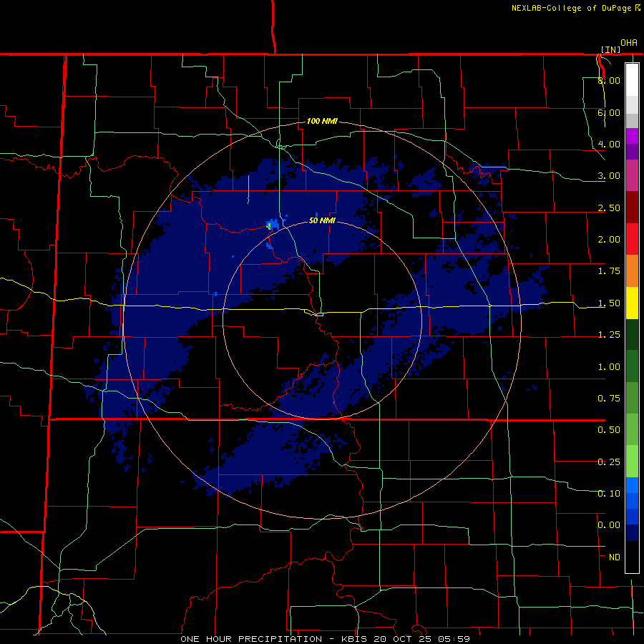Select the 6.00 legend value

609,112
